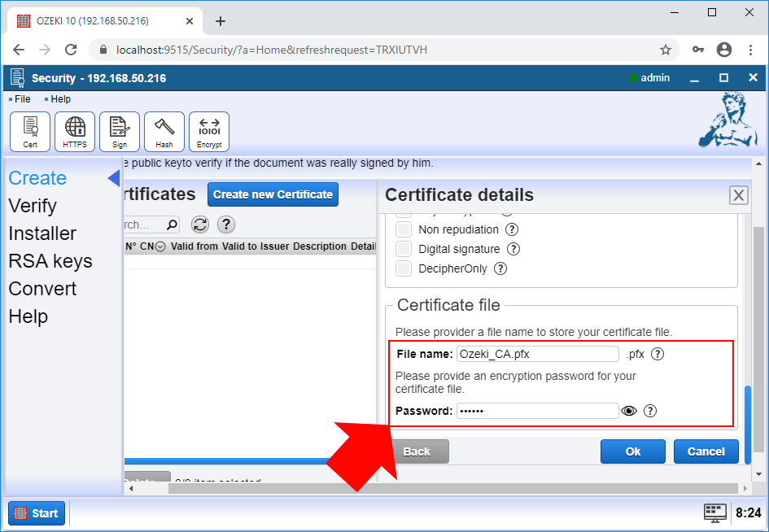Viewport: 769px width, 532px height.
Task: Open the desktop monitor icon in taskbar
Action: tap(715, 512)
